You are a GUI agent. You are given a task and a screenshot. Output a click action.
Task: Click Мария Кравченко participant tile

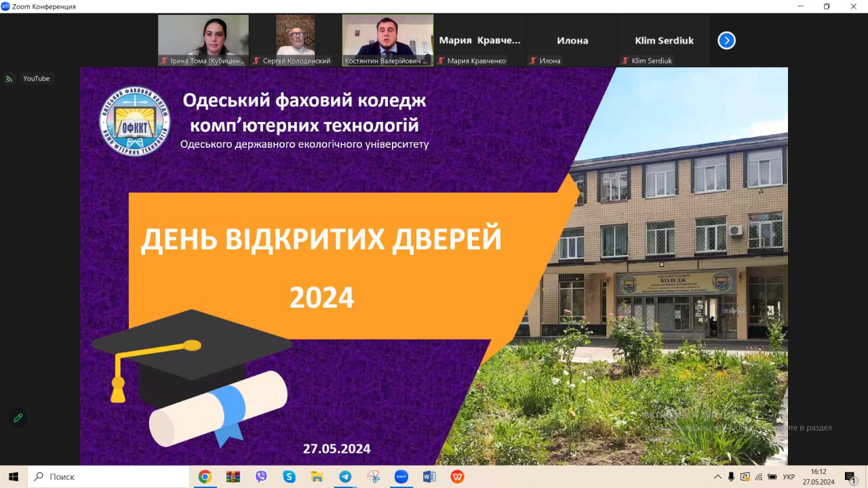click(x=479, y=41)
